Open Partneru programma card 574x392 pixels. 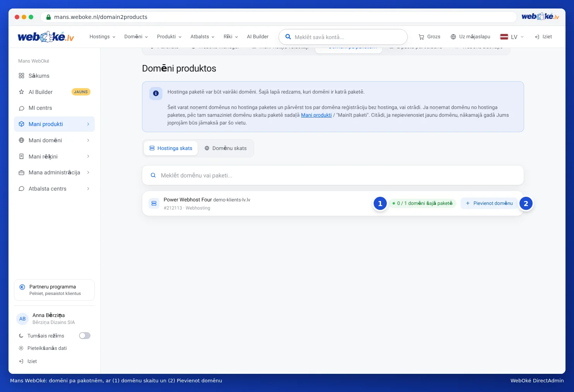(54, 290)
